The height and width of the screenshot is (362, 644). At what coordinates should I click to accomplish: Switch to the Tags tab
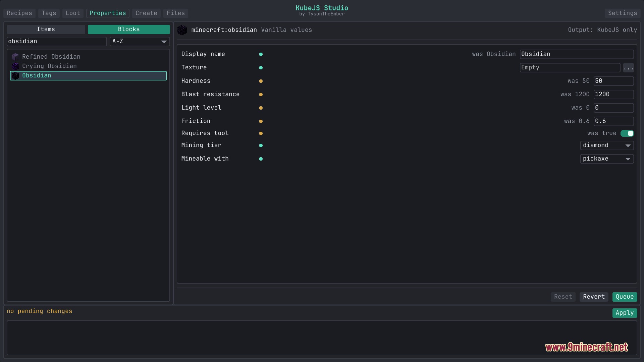click(x=49, y=13)
